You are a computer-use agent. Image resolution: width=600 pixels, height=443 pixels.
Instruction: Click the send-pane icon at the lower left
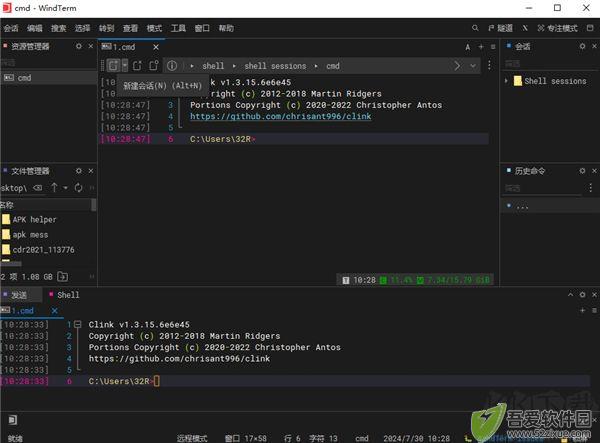tap(13, 420)
